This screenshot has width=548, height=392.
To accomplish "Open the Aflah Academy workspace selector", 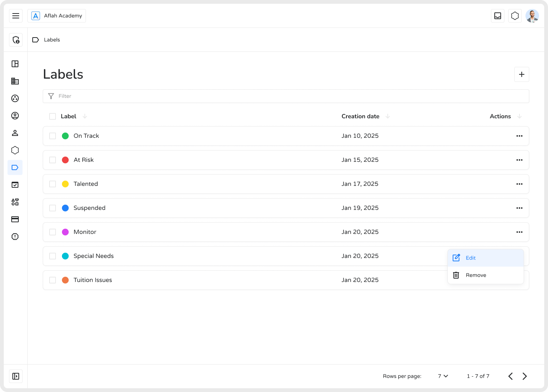I will pyautogui.click(x=57, y=16).
